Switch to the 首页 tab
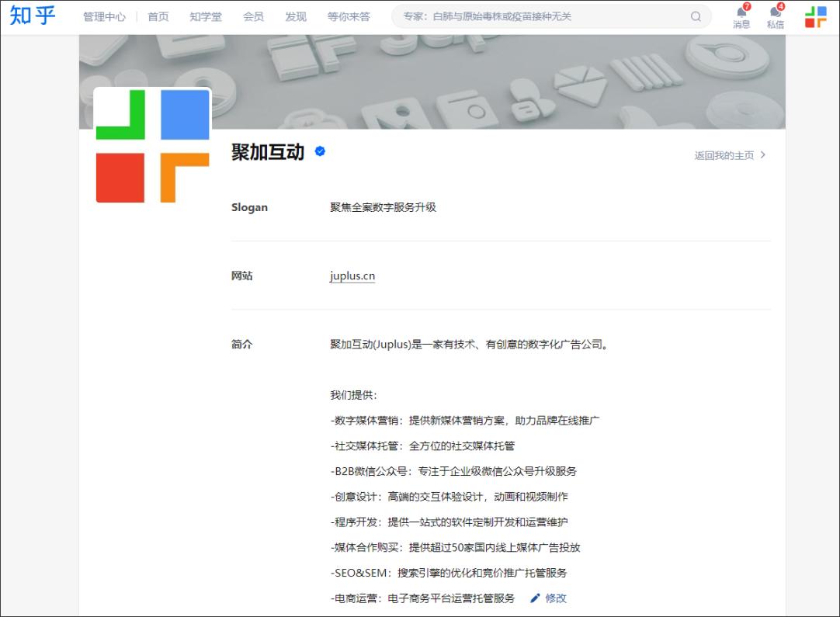 158,16
